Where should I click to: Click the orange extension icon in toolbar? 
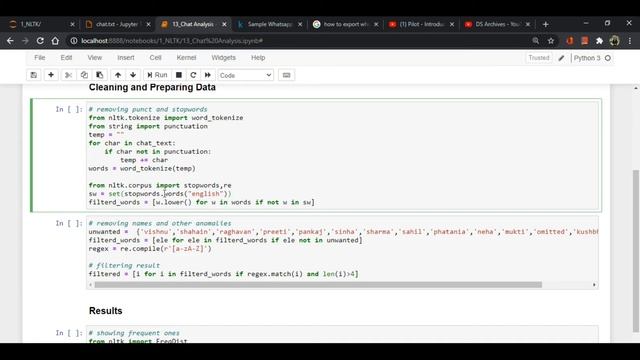click(x=570, y=41)
